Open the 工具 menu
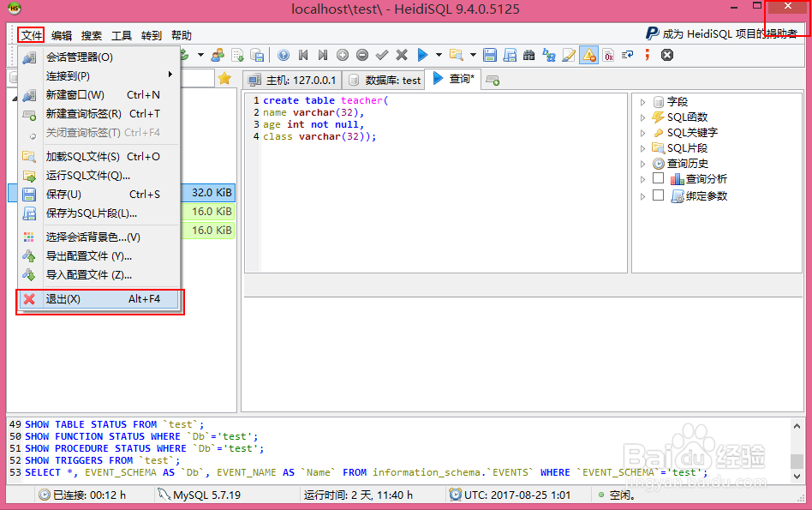 point(122,35)
